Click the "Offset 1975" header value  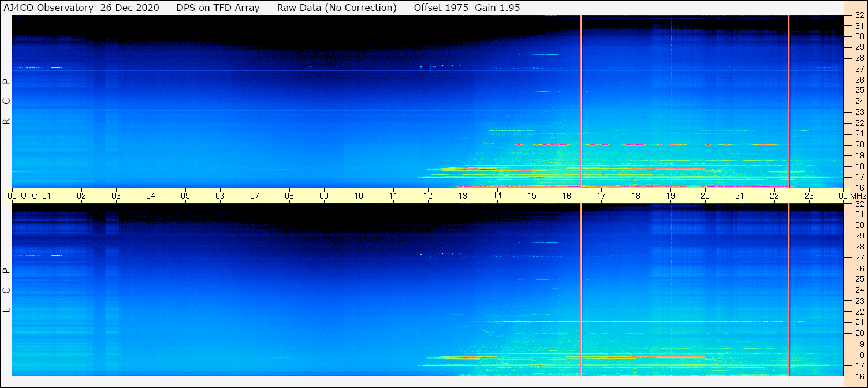point(441,8)
